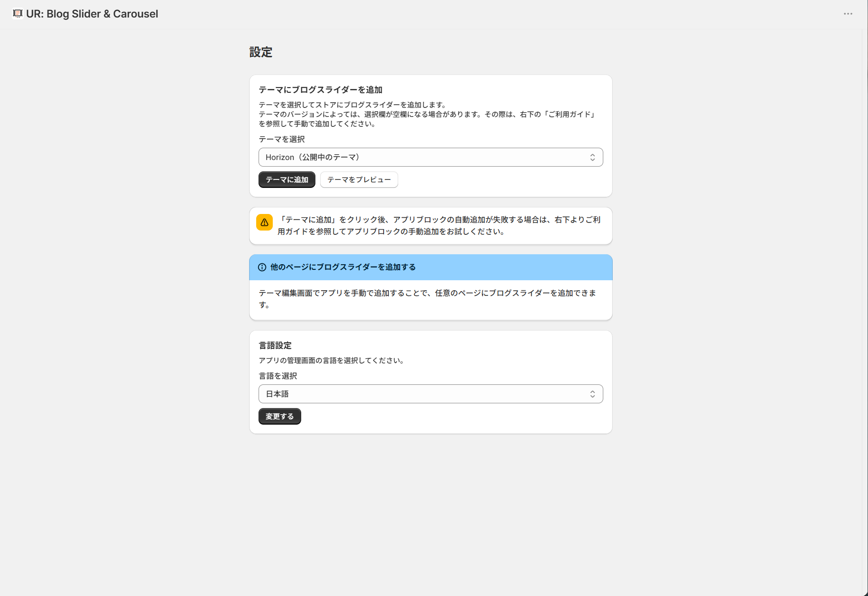This screenshot has height=596, width=868.
Task: Click the yellow warning triangle icon
Action: [x=264, y=222]
